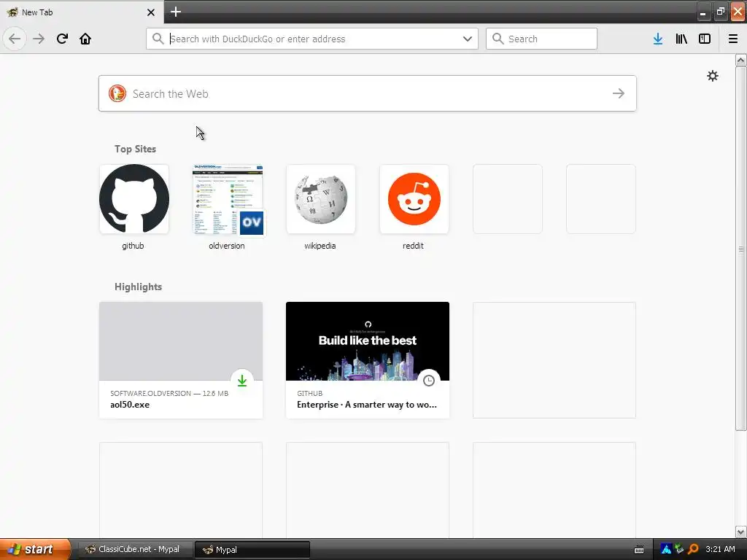This screenshot has width=747, height=560.
Task: Click the Search the Web field
Action: pyautogui.click(x=368, y=93)
